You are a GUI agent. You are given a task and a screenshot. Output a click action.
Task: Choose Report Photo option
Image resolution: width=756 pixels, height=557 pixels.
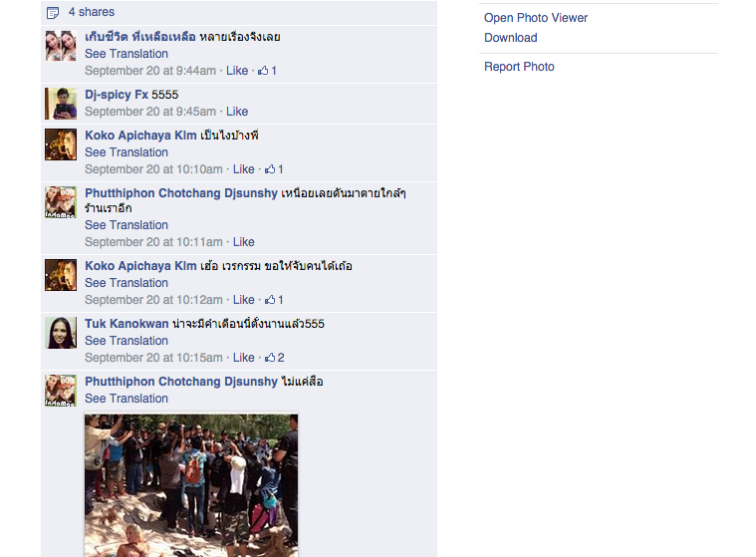click(x=519, y=67)
